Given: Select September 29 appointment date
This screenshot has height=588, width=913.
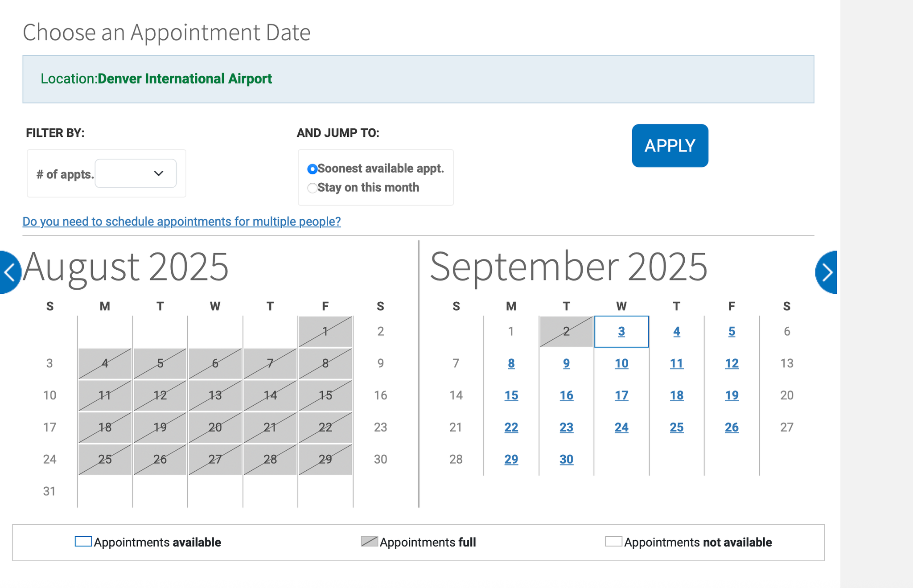Looking at the screenshot, I should (511, 459).
